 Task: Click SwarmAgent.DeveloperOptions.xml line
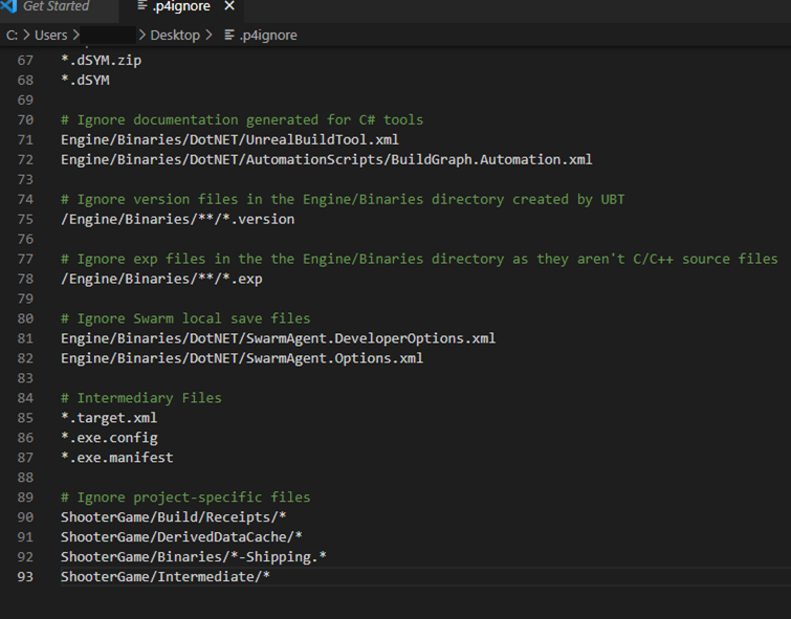tap(278, 339)
